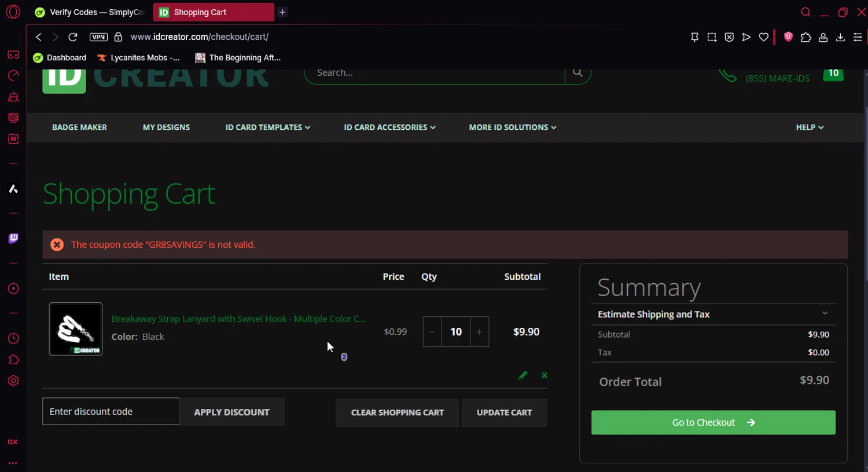This screenshot has height=472, width=868.
Task: Open the Easy Setup menu icon
Action: pyautogui.click(x=858, y=37)
